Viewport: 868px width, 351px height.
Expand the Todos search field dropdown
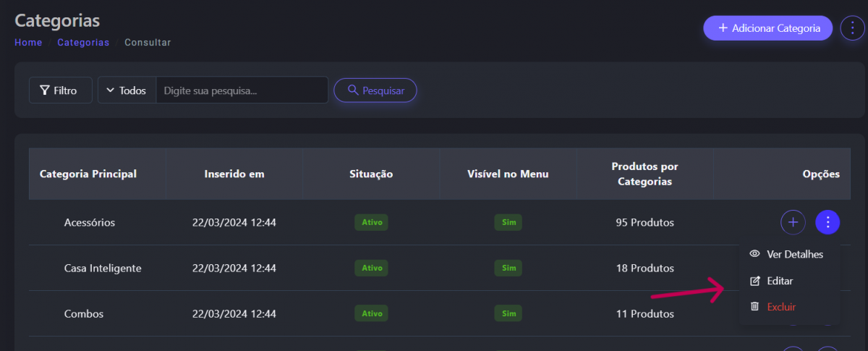coord(127,90)
